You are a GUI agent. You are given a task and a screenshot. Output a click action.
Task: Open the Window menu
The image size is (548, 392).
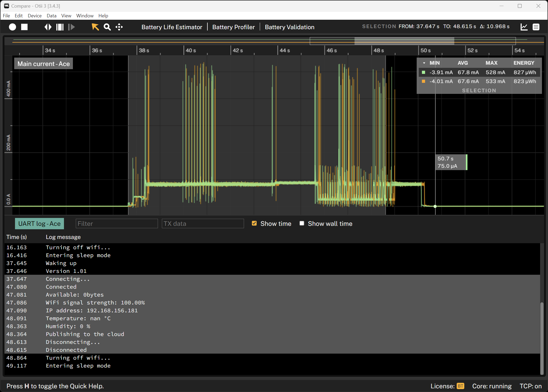(85, 16)
